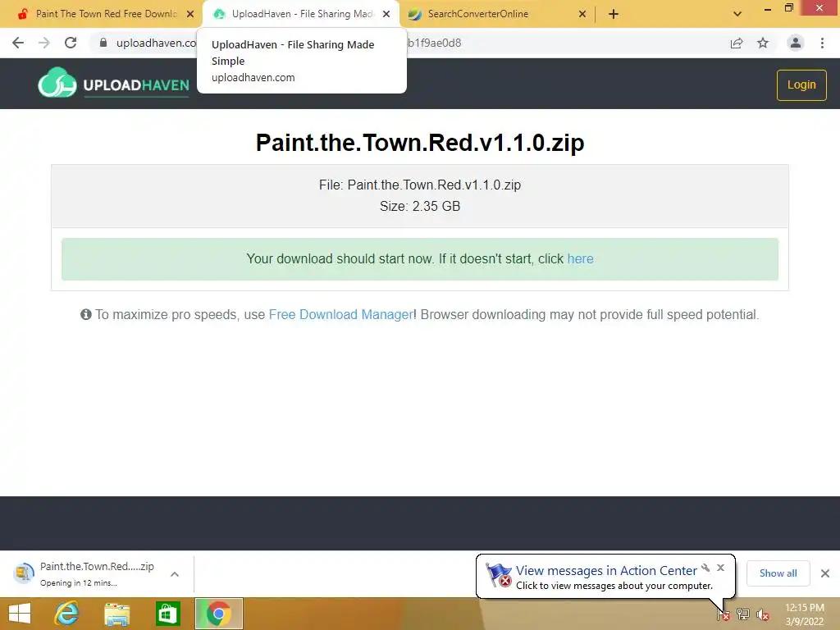Click the taskbar clock showing 12:15 PM
The height and width of the screenshot is (630, 840).
(804, 614)
